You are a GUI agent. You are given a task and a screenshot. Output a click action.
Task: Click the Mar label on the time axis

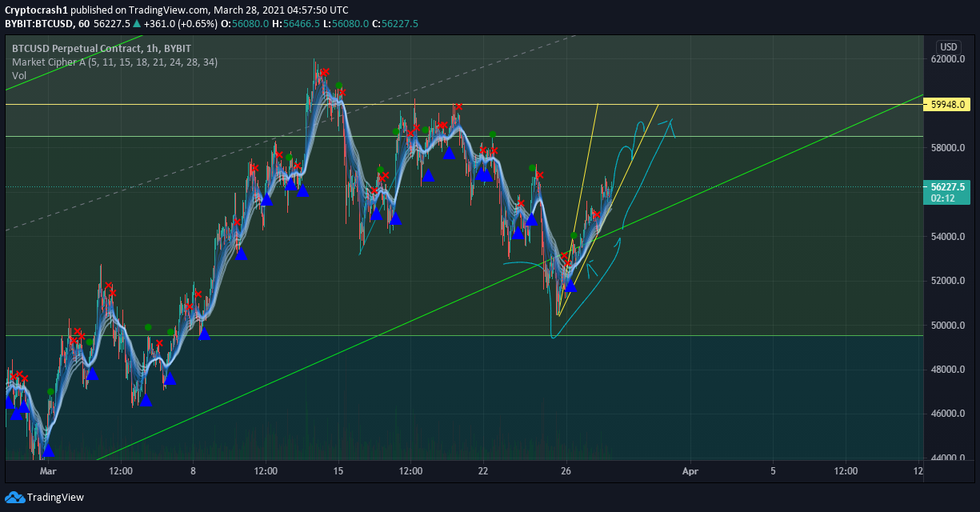[48, 471]
